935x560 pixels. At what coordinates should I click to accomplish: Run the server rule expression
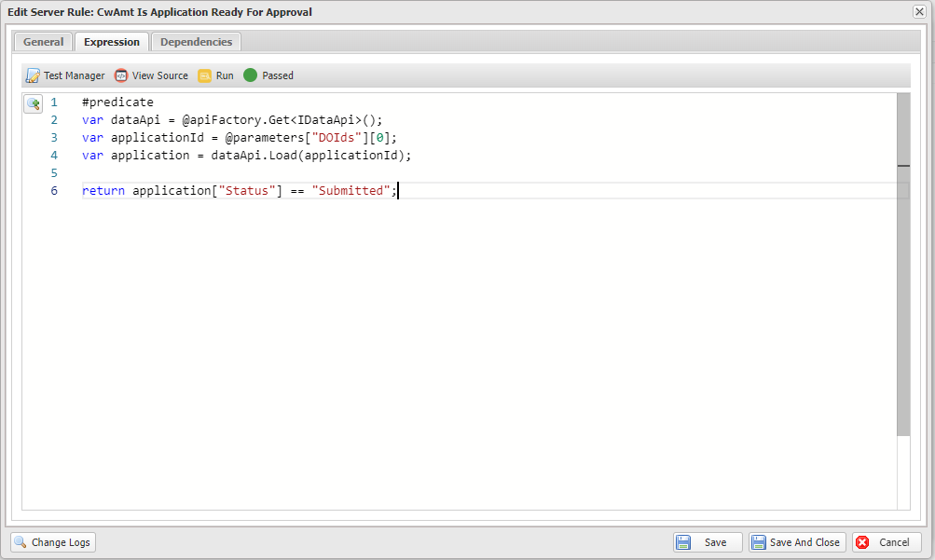pyautogui.click(x=216, y=75)
